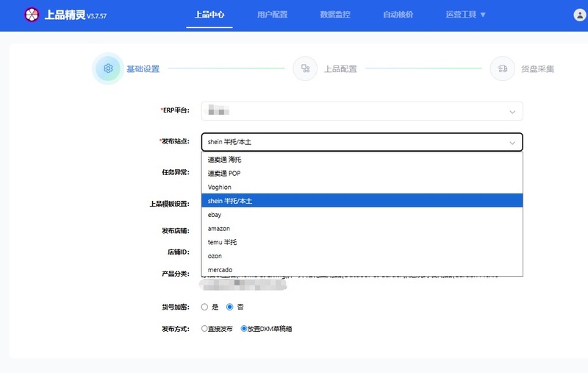Select mercado from site list

pos(362,270)
